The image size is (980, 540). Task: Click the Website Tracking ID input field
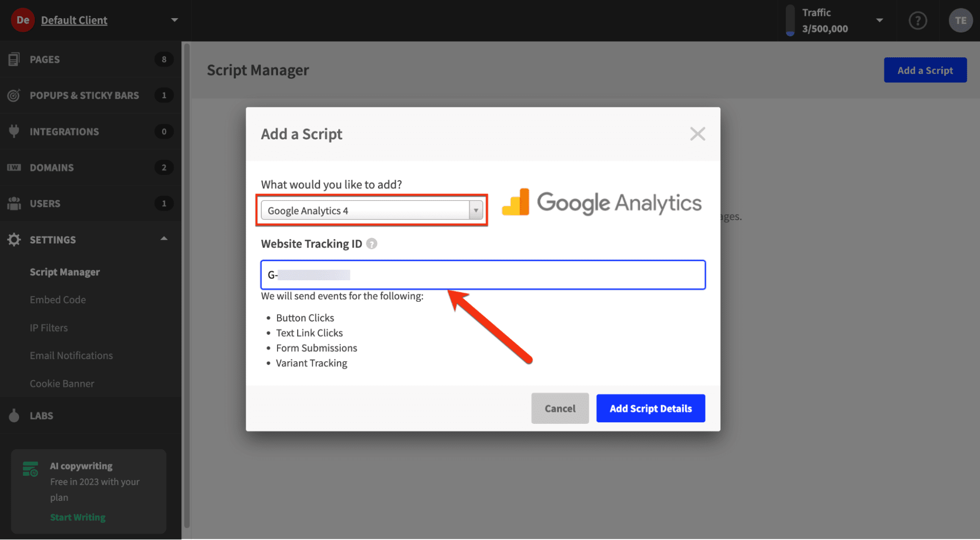[x=483, y=275]
